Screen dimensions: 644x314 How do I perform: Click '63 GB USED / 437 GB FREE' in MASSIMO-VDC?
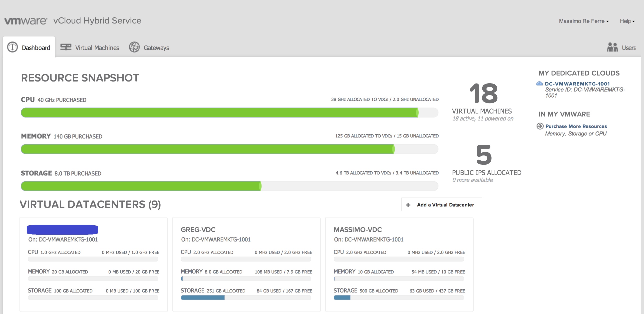437,291
